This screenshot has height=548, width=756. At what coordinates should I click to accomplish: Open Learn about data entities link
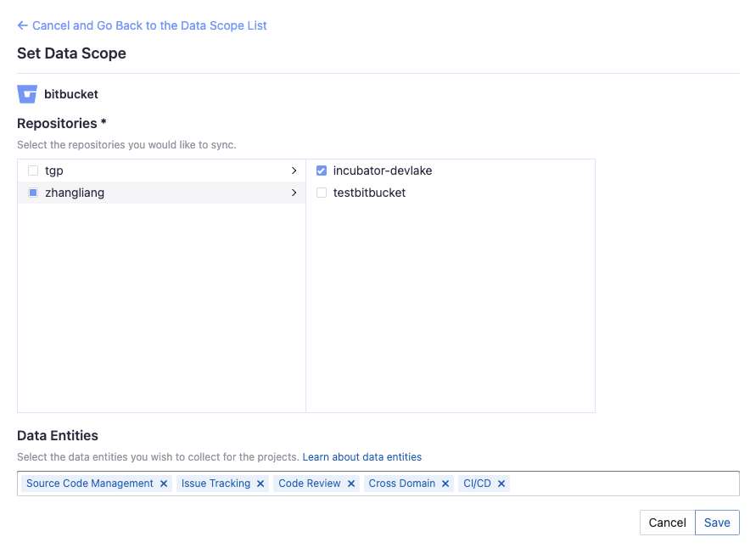[x=361, y=457]
